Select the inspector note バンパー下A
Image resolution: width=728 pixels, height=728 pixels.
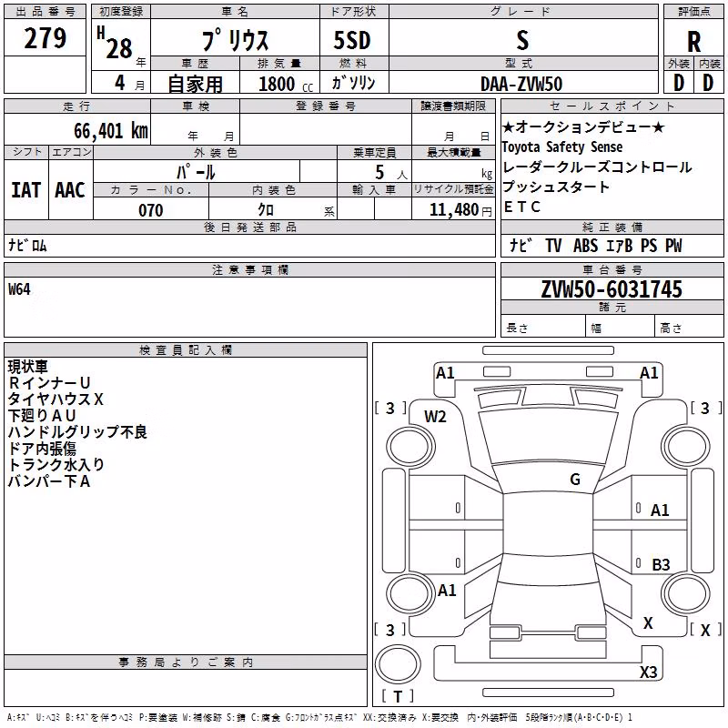[49, 481]
